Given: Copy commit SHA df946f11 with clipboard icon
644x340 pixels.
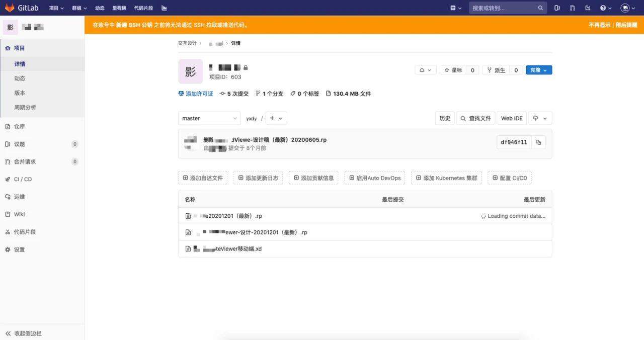Looking at the screenshot, I should pyautogui.click(x=538, y=142).
